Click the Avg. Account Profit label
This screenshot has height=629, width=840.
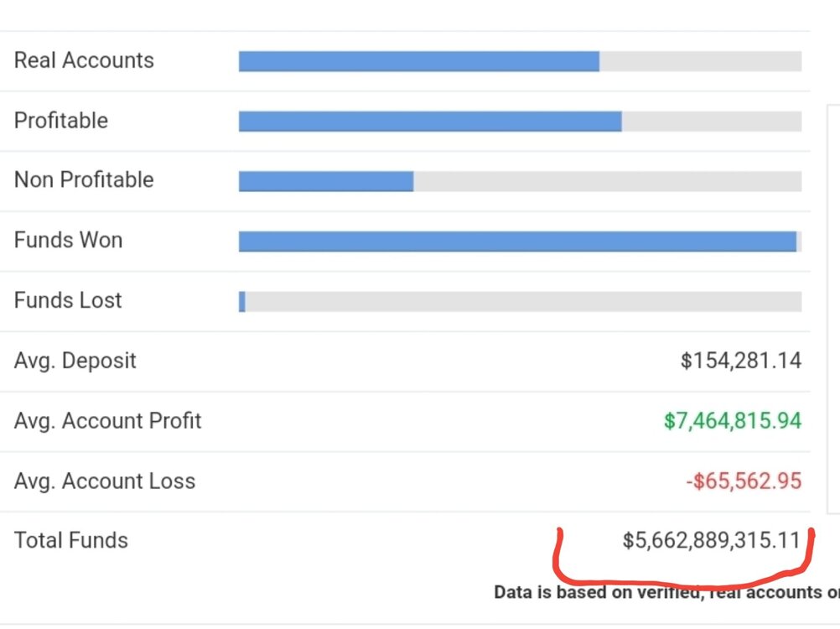pos(107,421)
